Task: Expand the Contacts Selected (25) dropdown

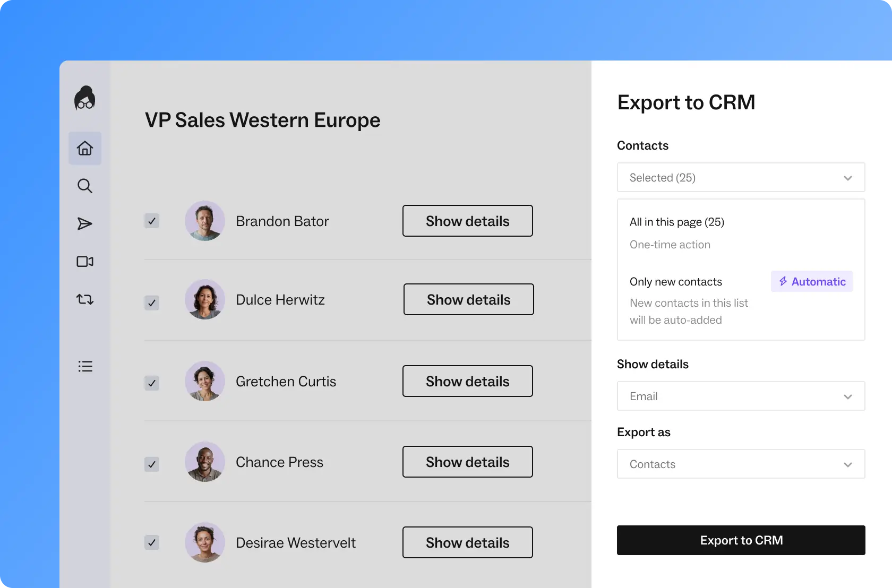Action: click(741, 178)
